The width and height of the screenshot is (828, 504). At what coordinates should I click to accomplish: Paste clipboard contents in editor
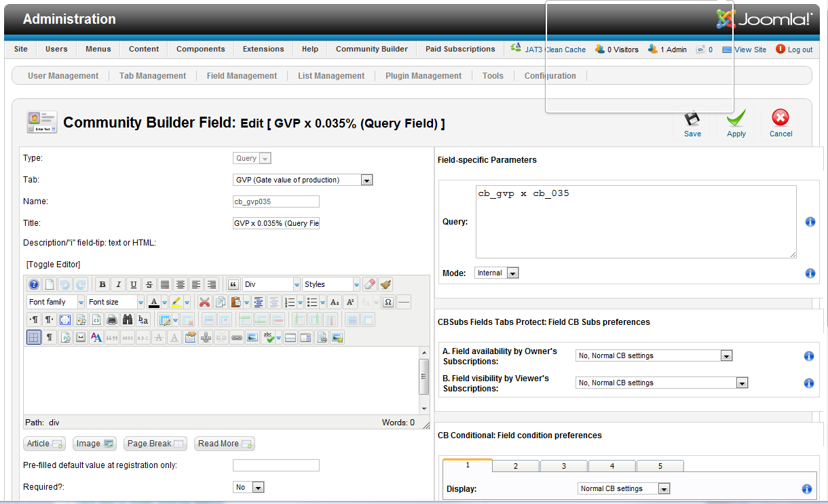click(x=236, y=302)
